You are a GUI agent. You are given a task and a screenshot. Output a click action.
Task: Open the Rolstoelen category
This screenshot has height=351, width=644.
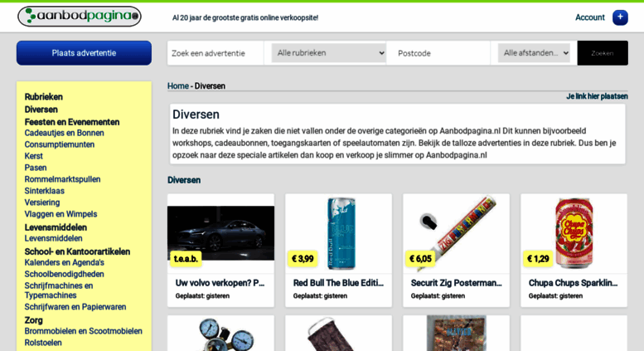click(43, 343)
